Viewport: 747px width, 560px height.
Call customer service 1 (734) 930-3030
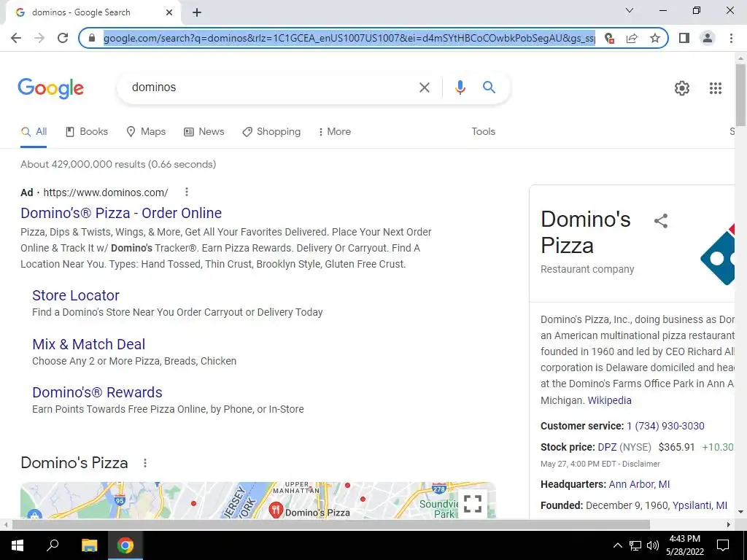[x=665, y=426]
